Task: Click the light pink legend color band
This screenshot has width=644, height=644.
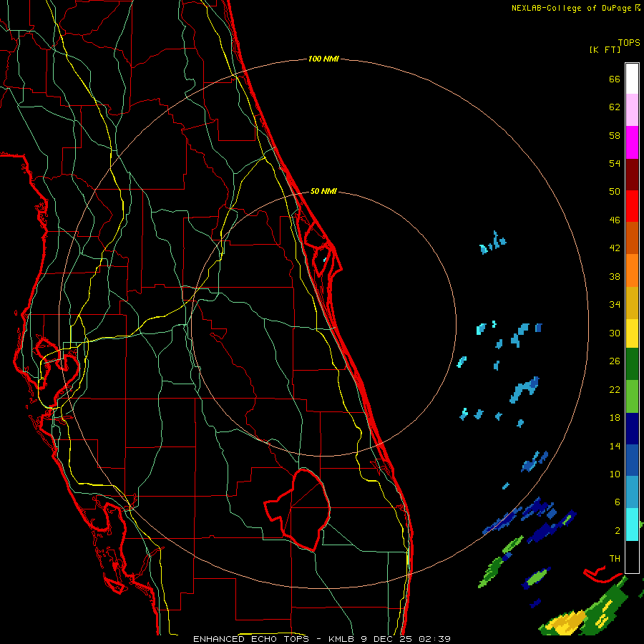Action: pos(632,109)
